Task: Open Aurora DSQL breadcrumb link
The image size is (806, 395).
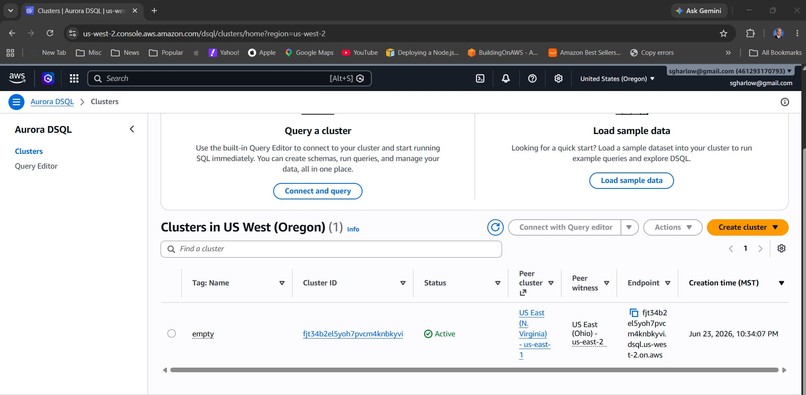Action: click(52, 102)
